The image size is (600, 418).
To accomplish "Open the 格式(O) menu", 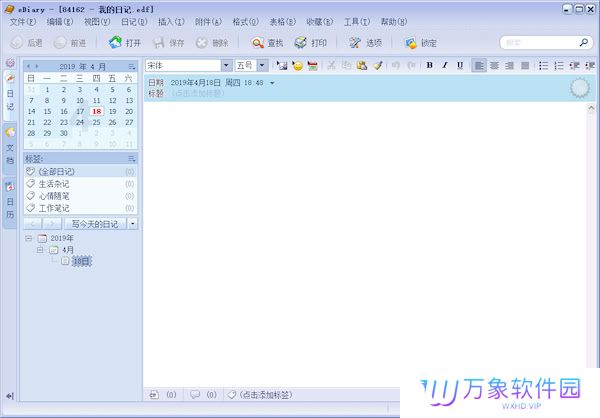I will pos(245,22).
